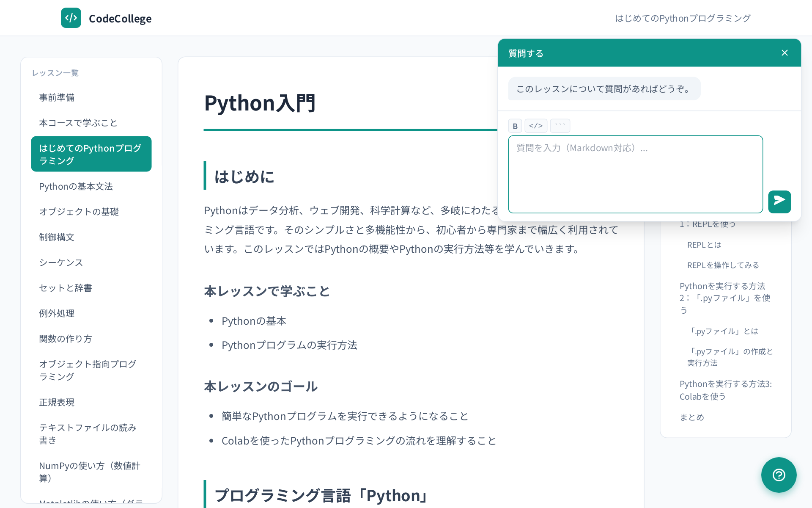The width and height of the screenshot is (812, 508).
Task: Focus the 質問を入力 text area
Action: (x=635, y=174)
